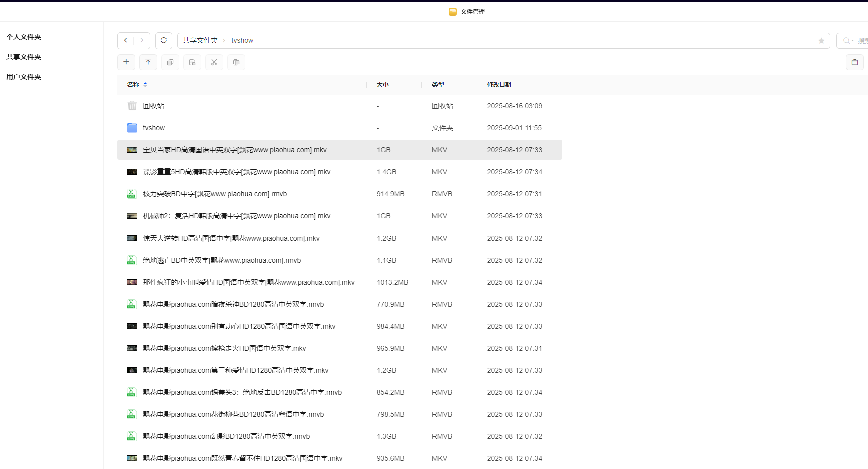Open the toolbox icon at toolbar right
This screenshot has height=469, width=868.
point(855,62)
